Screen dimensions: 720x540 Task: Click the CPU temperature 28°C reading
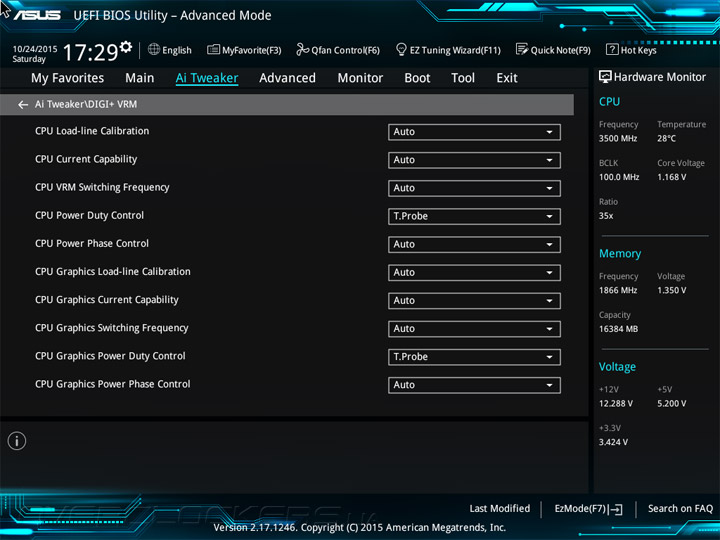pos(666,138)
